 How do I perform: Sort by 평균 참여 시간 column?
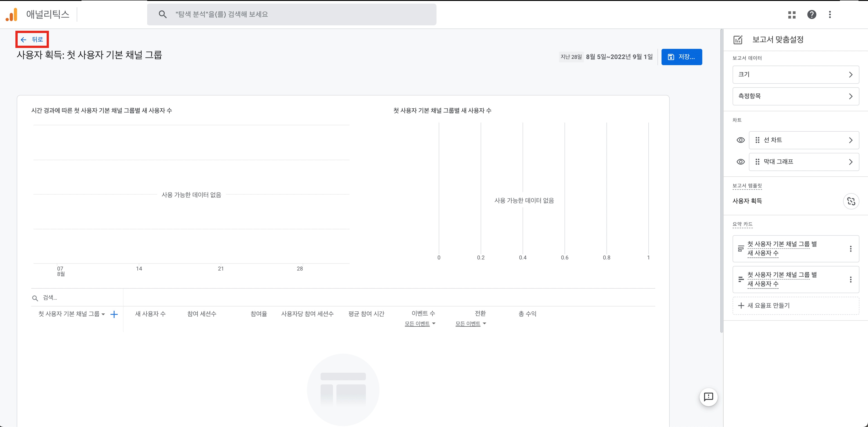click(x=366, y=314)
